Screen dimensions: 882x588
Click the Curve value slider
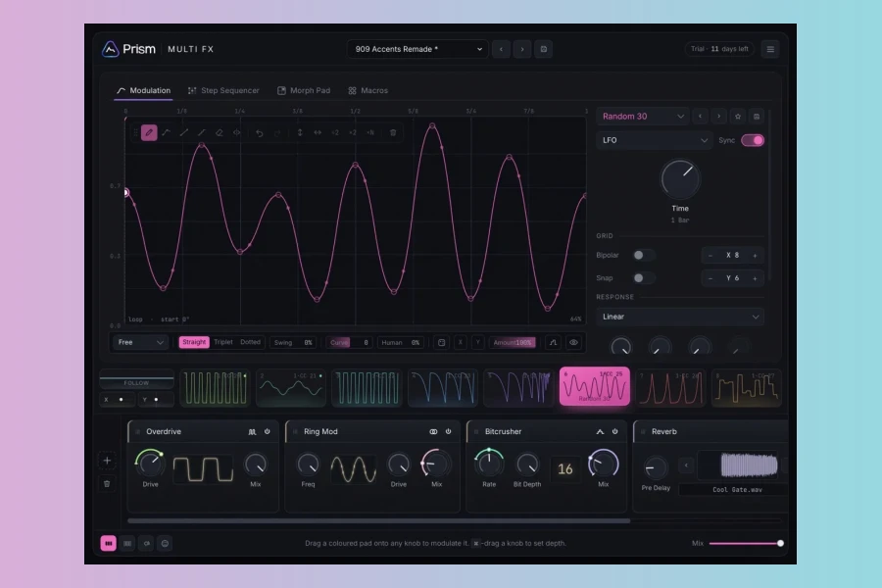click(349, 342)
